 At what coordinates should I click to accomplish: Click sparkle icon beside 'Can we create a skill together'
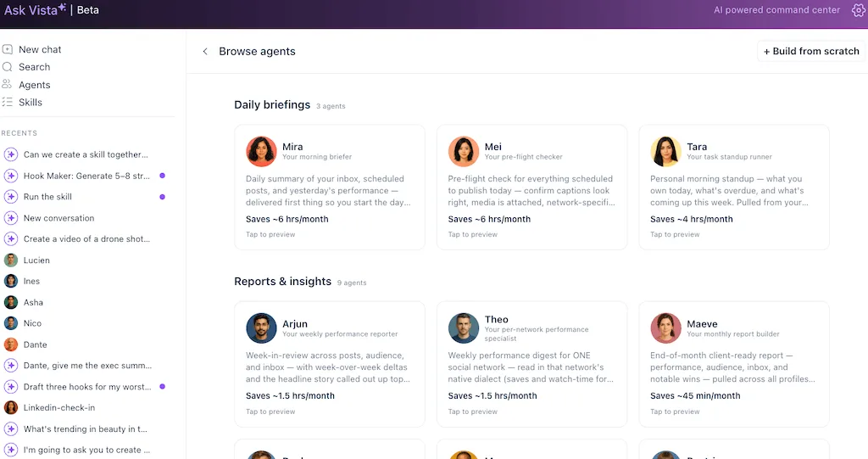10,154
